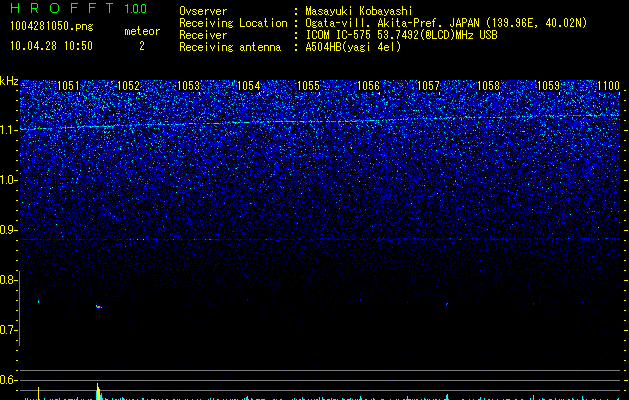Click the 0.9 kHz axis label
The width and height of the screenshot is (629, 400).
click(8, 230)
